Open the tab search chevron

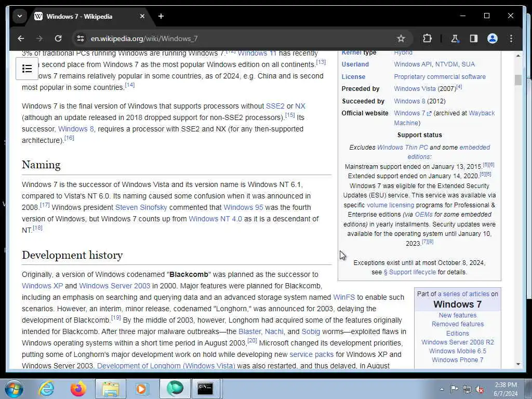20,16
